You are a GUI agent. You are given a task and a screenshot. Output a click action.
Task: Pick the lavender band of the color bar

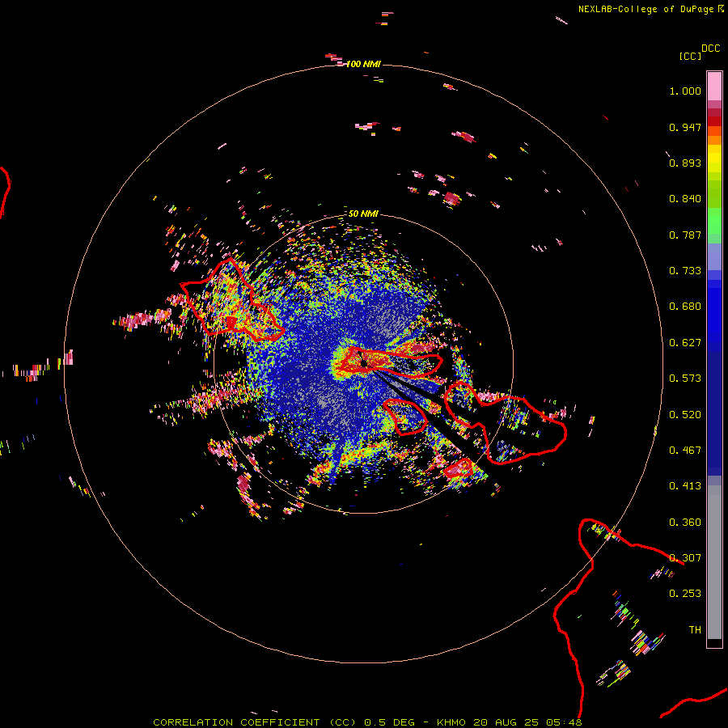click(x=714, y=257)
